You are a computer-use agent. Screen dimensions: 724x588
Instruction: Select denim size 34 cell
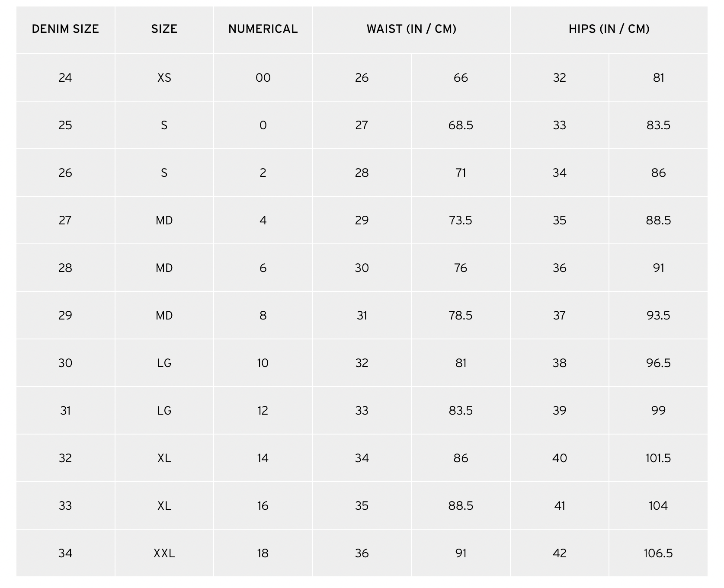pos(65,553)
